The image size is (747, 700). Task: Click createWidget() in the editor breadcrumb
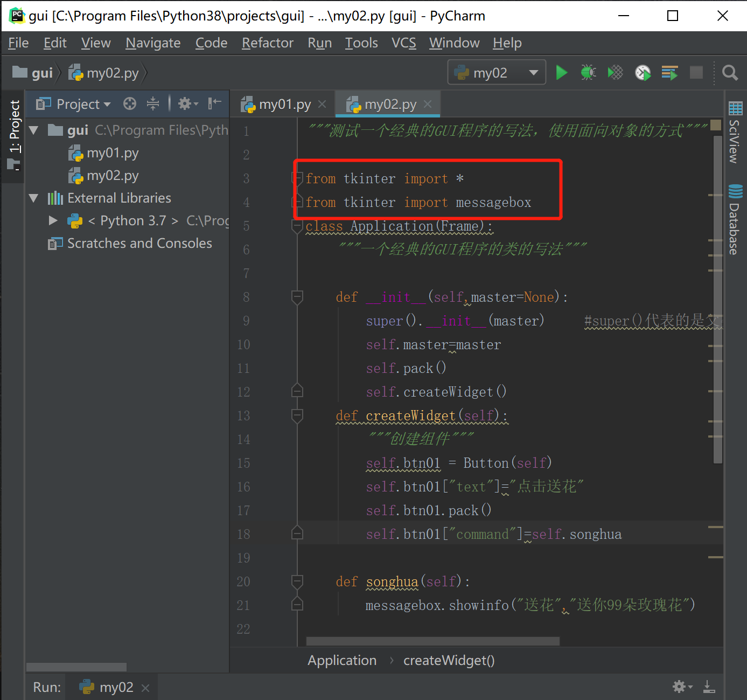[449, 660]
